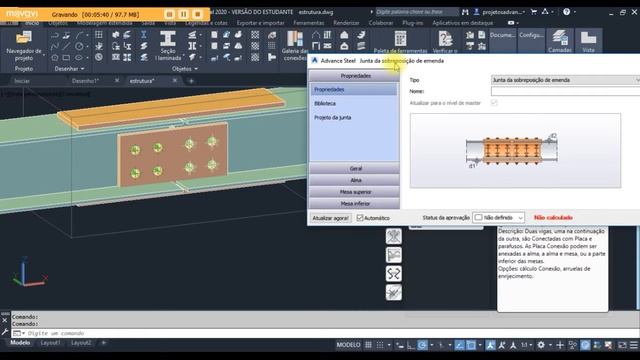Toggle object snap in status bar
Image resolution: width=640 pixels, height=360 pixels.
pos(471,345)
